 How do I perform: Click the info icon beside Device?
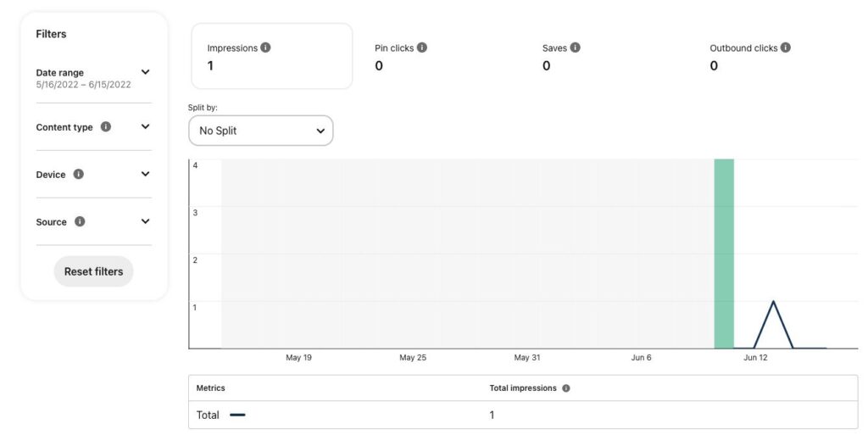[x=79, y=175]
